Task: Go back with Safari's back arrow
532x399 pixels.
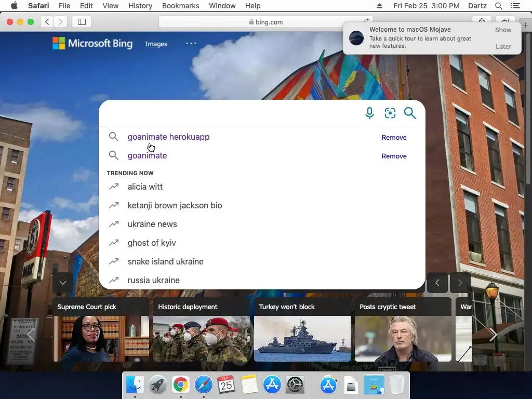Action: (47, 22)
